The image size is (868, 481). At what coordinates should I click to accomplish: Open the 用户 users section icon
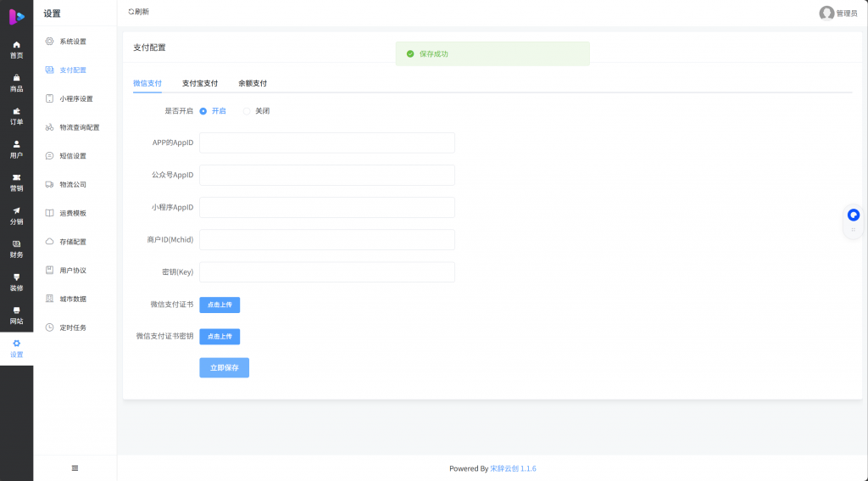[16, 144]
